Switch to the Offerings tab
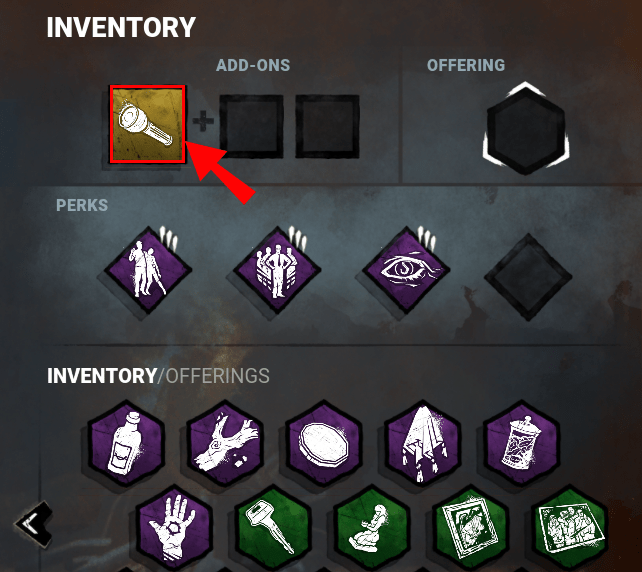Viewport: 642px width, 572px height. [x=217, y=375]
